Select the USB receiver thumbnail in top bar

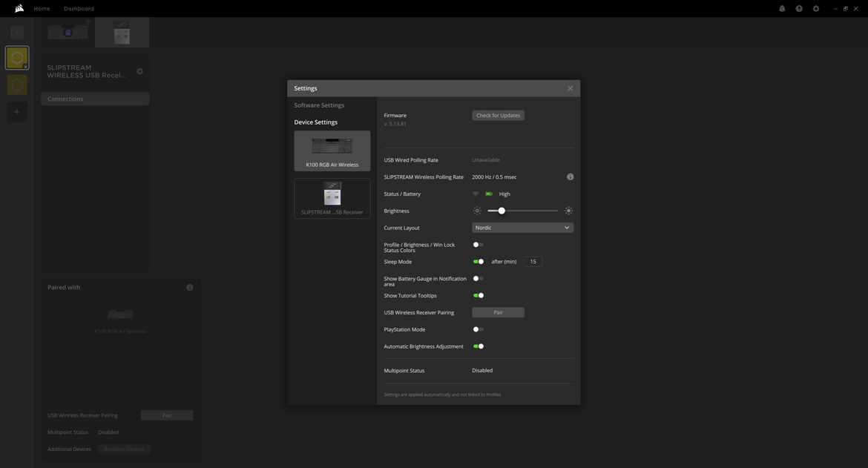[122, 32]
